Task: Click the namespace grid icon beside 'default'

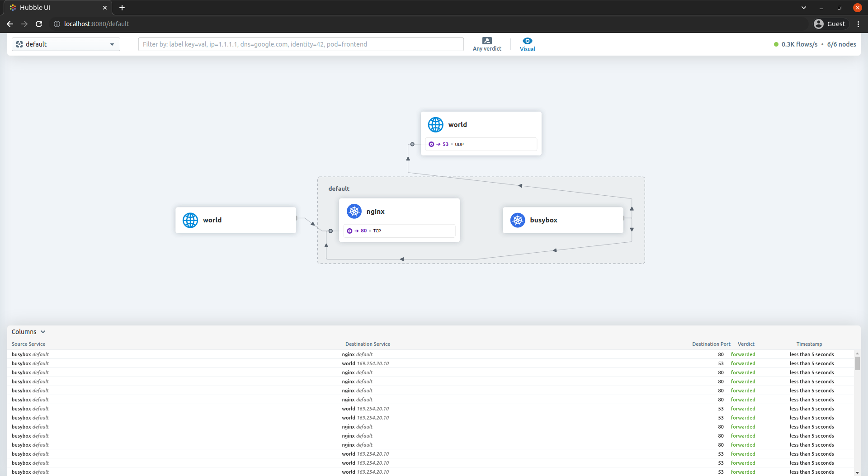Action: pos(19,44)
